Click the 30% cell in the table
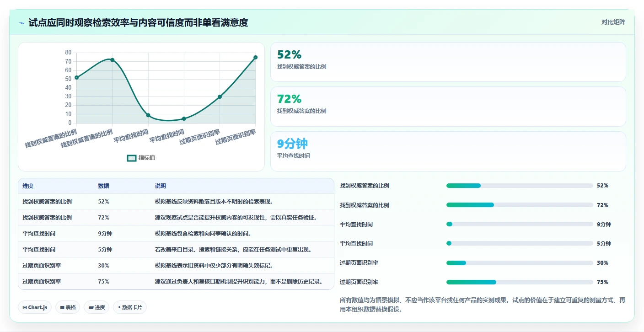Viewport: 644px width, 332px height. tap(104, 266)
